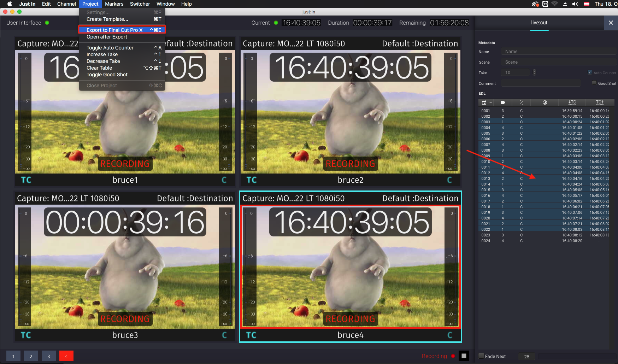Open bruce4 Capture MO...22 LT 1080i50 dropdown
This screenshot has height=364, width=618.
293,198
